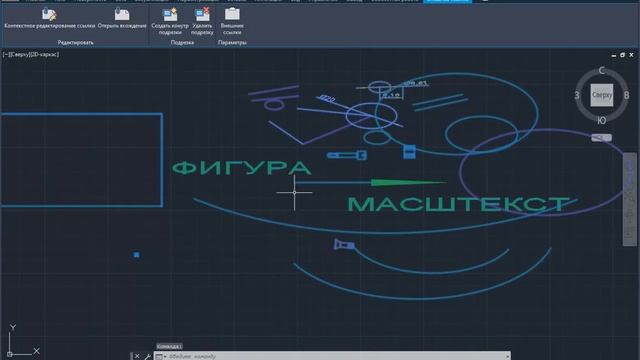Click Удалить подрезку in the ribbon

[x=202, y=21]
